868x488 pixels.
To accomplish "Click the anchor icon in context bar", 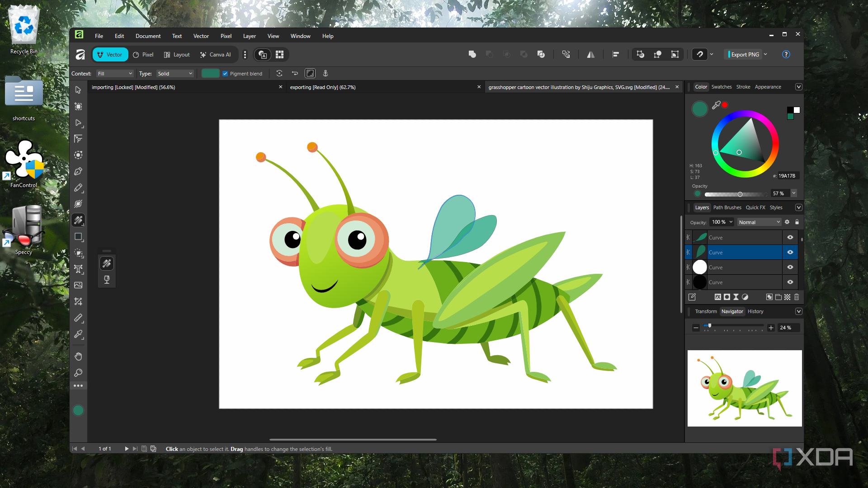I will tap(325, 73).
